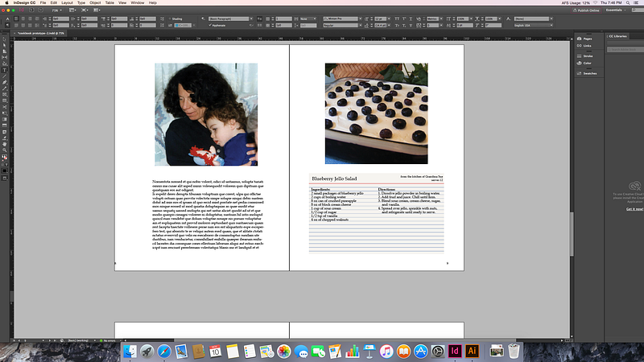Select the Line tool
Viewport: 644px width, 362px height.
[x=5, y=76]
